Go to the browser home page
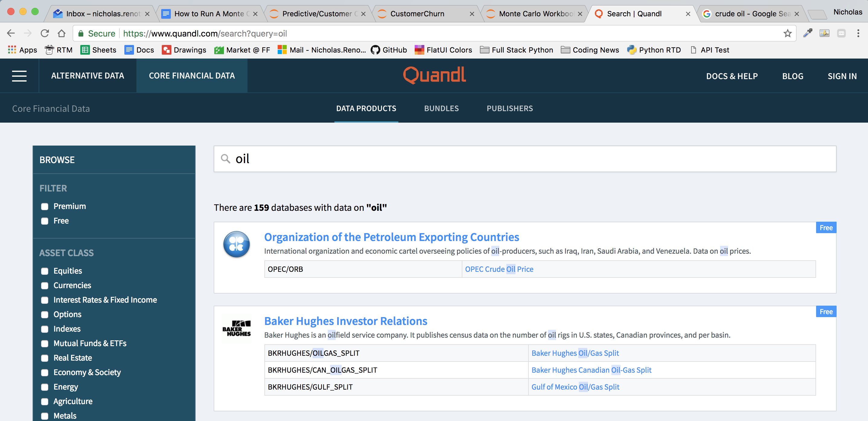 [61, 33]
